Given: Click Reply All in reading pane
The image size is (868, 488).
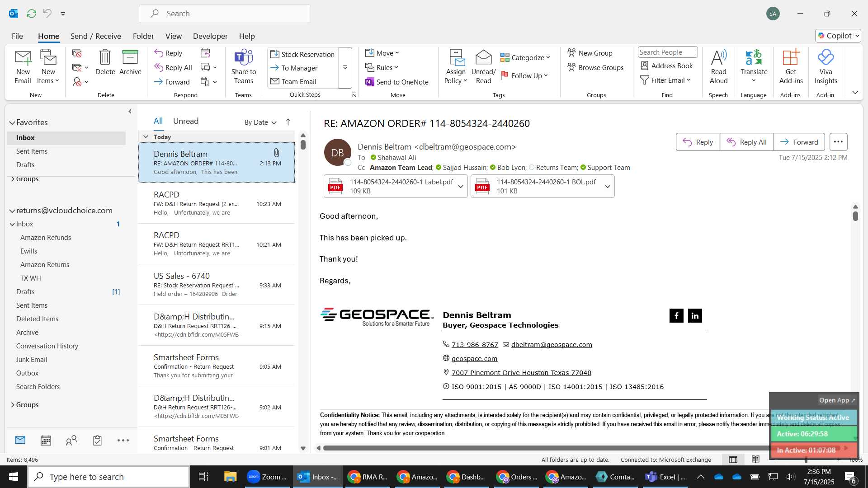Looking at the screenshot, I should pos(746,142).
